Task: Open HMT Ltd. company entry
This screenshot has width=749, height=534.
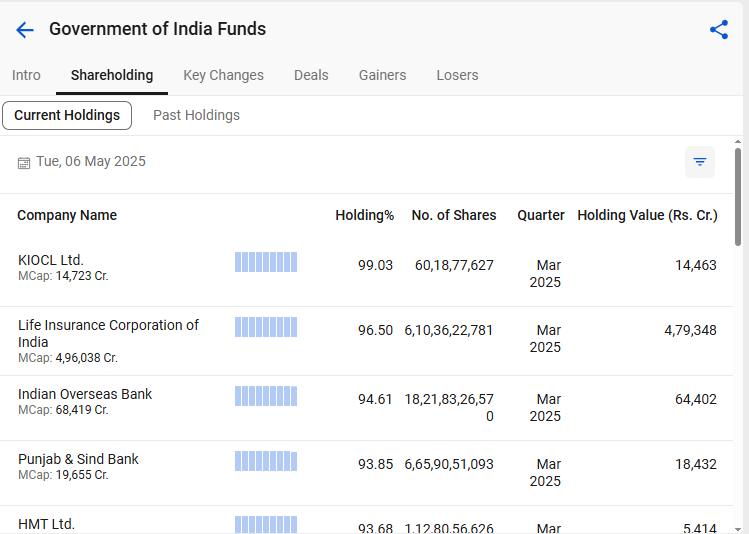Action: (46, 524)
